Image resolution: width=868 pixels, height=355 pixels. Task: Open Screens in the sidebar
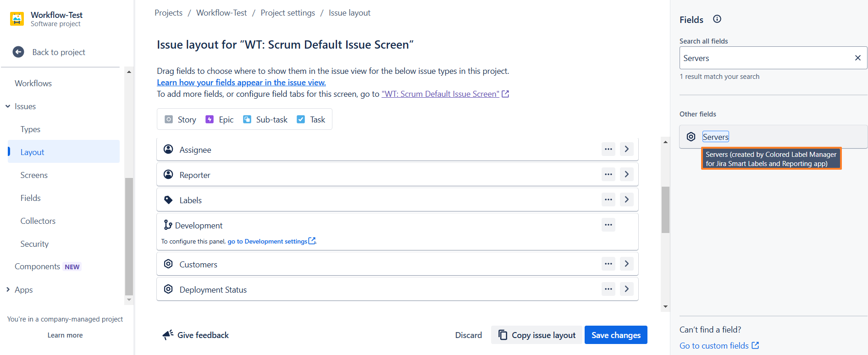tap(34, 175)
